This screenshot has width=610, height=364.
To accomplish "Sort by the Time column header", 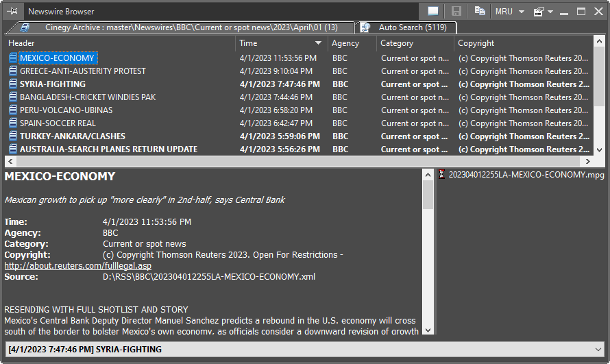I will pyautogui.click(x=281, y=43).
